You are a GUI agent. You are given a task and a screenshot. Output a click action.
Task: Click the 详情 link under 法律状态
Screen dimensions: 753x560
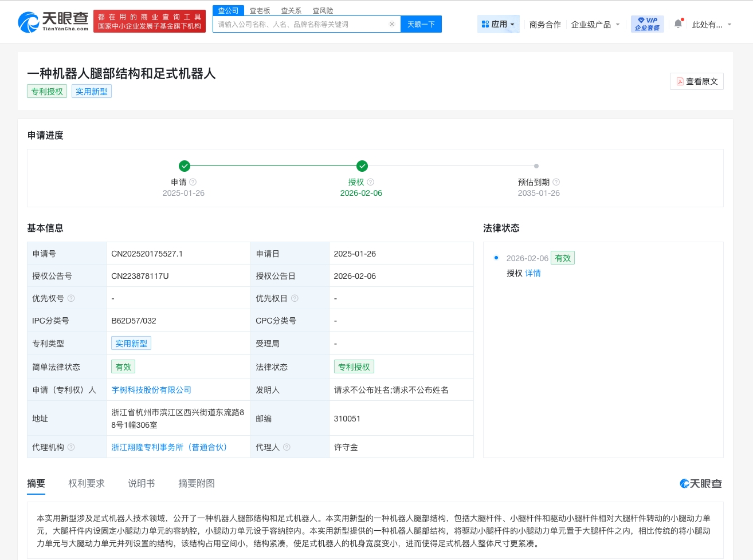pyautogui.click(x=533, y=273)
